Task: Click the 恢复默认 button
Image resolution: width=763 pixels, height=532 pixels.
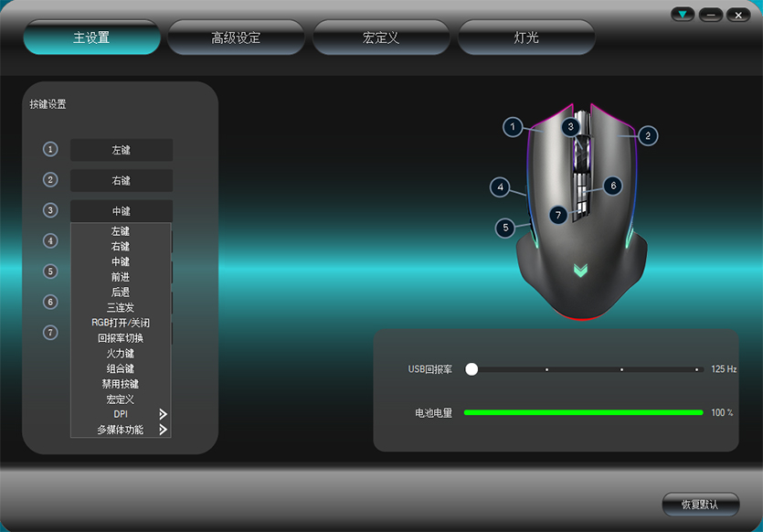Action: coord(700,505)
